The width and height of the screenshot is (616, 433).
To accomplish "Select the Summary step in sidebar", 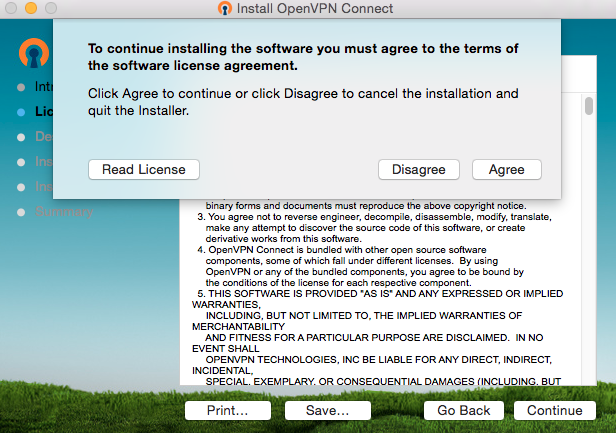I will [x=64, y=211].
